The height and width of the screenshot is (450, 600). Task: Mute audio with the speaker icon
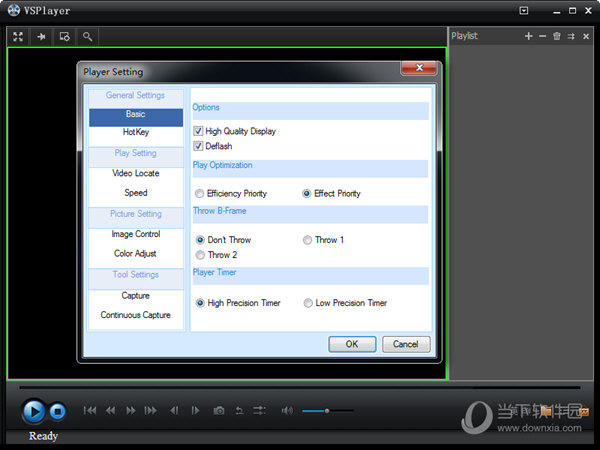pos(287,411)
